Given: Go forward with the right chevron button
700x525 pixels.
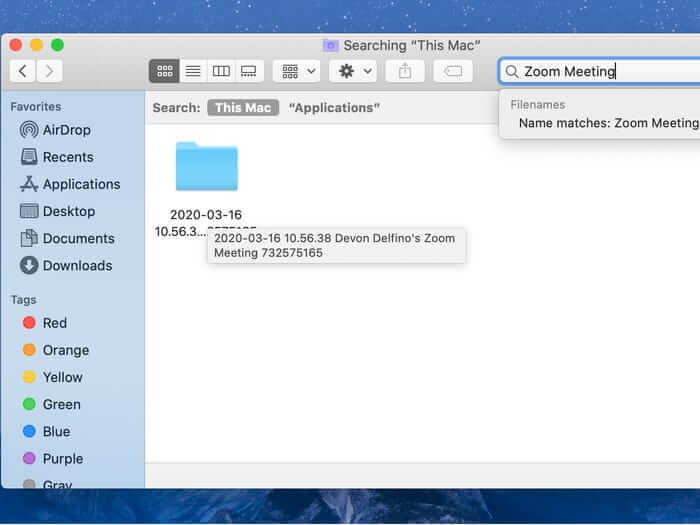Looking at the screenshot, I should [x=49, y=71].
